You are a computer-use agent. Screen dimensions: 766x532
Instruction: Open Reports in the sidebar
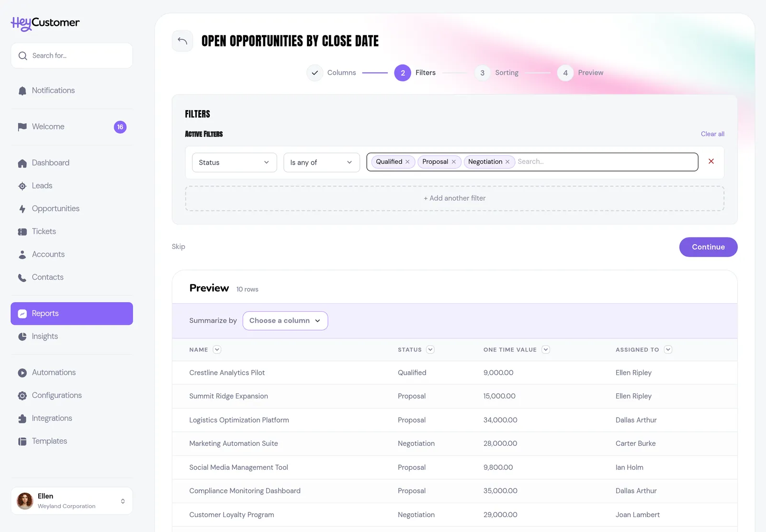[72, 314]
